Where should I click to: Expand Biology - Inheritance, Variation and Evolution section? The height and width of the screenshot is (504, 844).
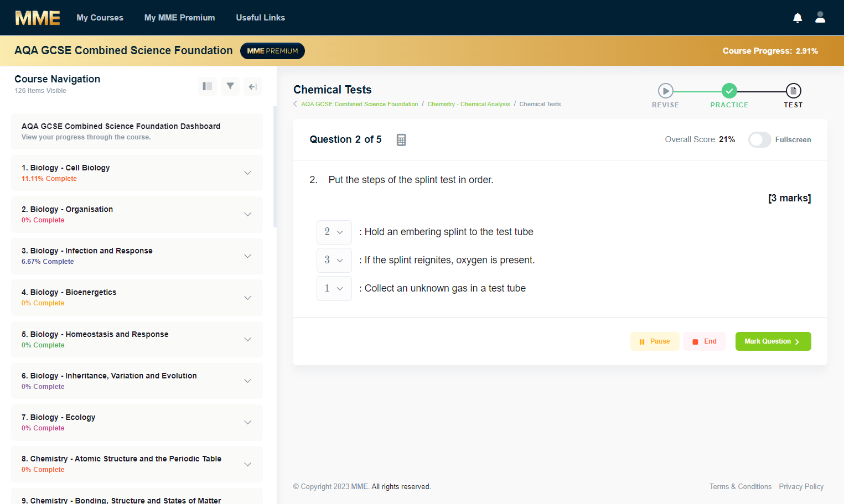coord(137,381)
